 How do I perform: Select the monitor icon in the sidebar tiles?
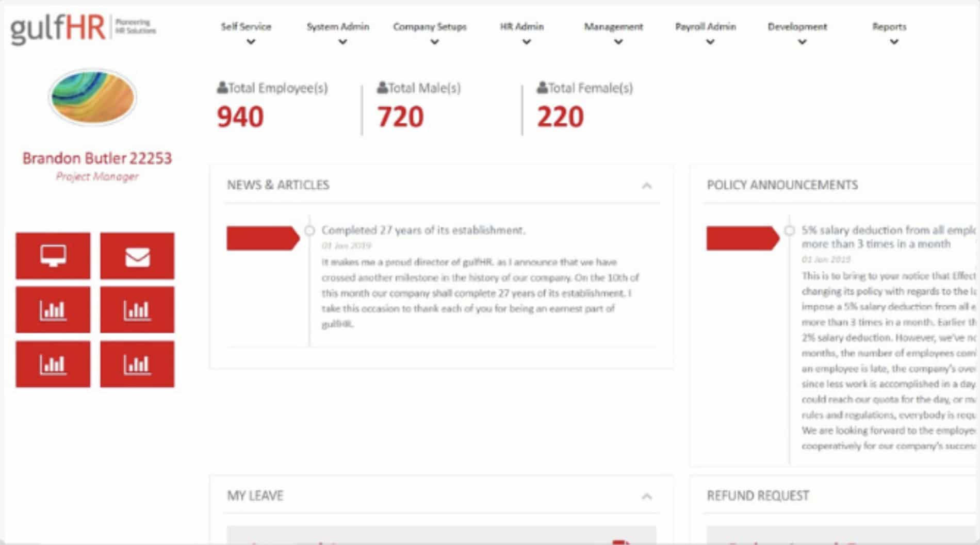[53, 256]
